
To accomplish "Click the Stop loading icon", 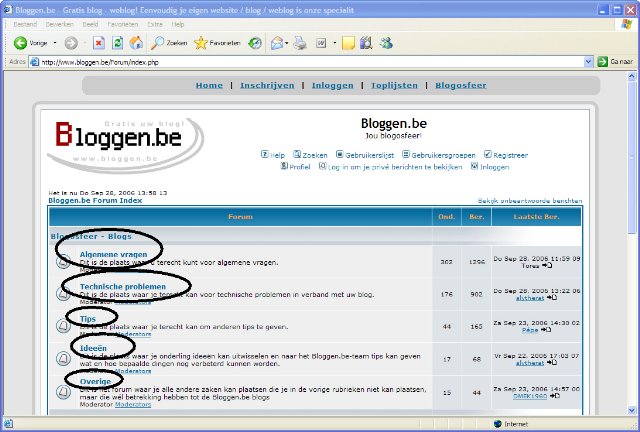I will coord(98,43).
